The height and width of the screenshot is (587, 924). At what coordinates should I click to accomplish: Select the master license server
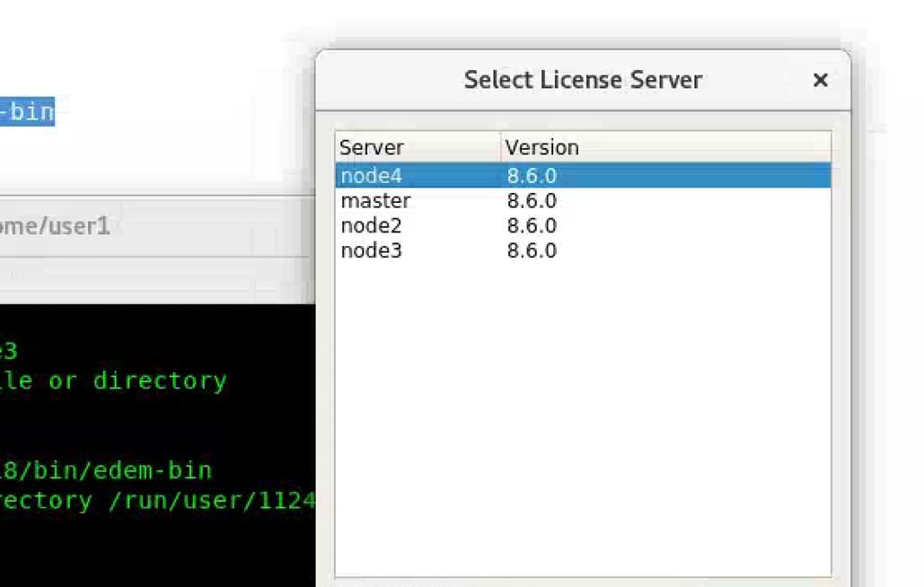(x=375, y=201)
